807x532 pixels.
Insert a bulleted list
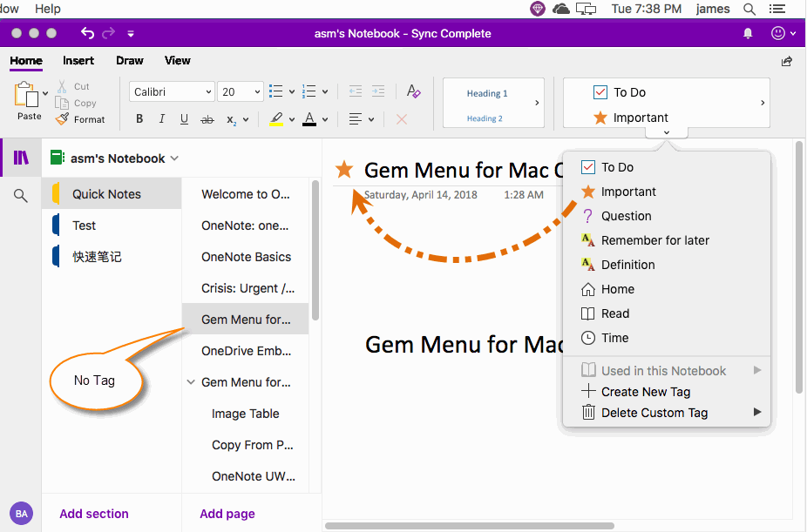(276, 91)
